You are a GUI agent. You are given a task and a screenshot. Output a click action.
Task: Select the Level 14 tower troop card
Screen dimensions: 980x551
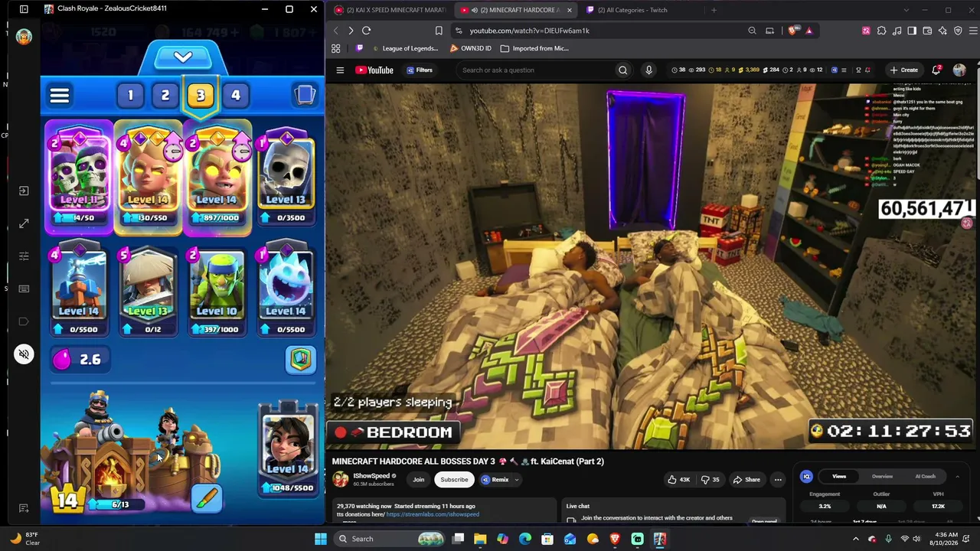pos(288,449)
